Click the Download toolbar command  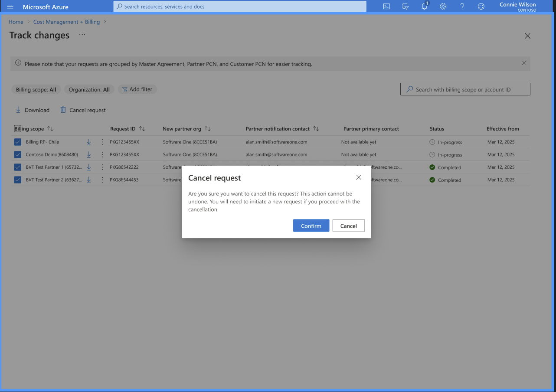point(33,110)
